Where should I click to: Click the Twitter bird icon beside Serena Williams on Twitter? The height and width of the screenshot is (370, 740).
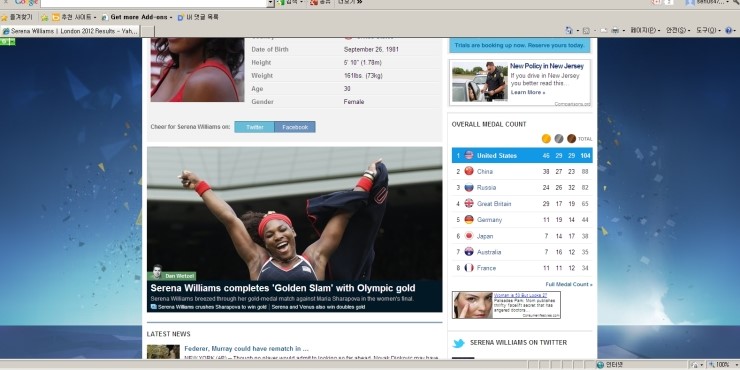coord(458,343)
